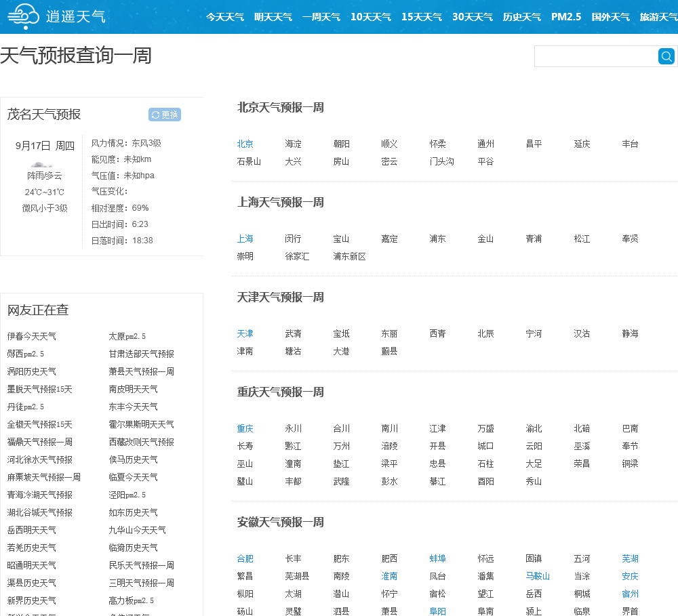Open the 石景山 link
Screen dimensions: 678x616
(249, 162)
